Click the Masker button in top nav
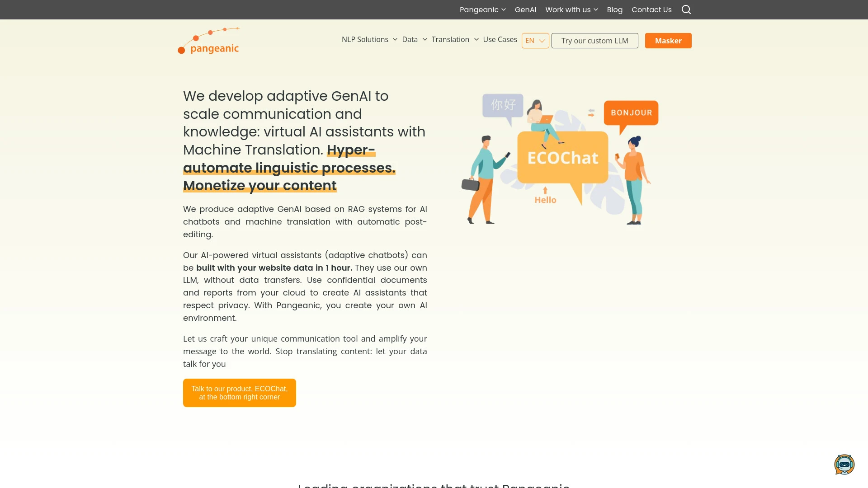 [668, 41]
